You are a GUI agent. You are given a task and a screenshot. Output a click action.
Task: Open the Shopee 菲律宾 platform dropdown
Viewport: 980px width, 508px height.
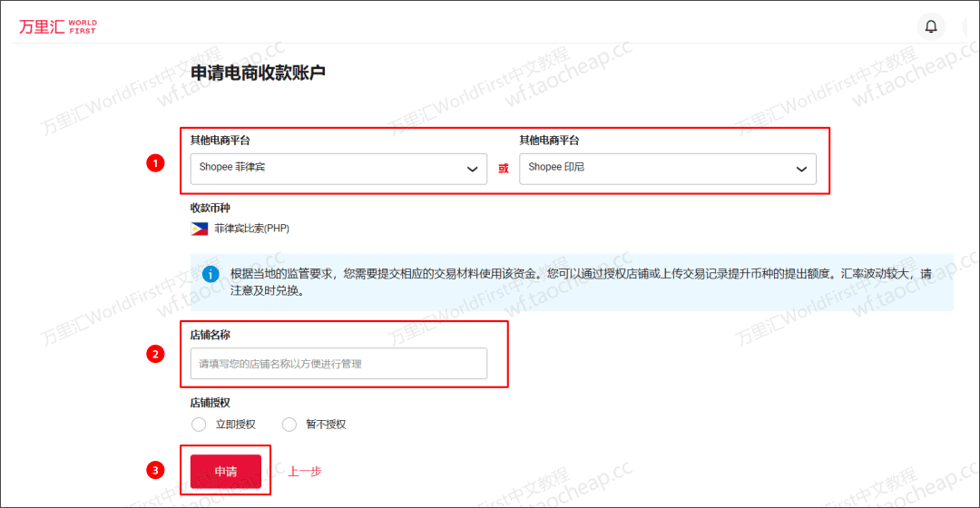[x=338, y=169]
